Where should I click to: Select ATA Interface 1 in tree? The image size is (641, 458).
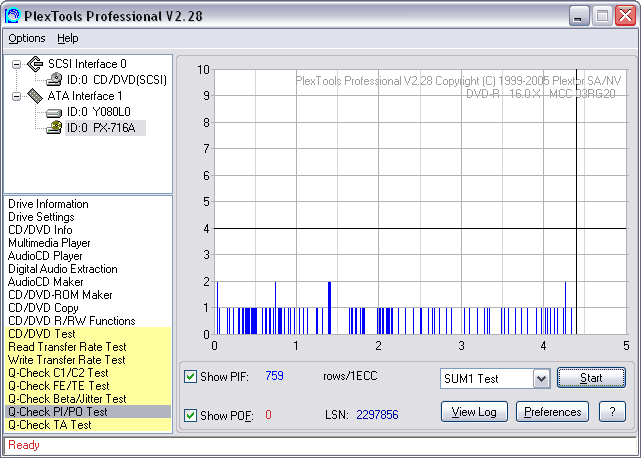[x=85, y=96]
